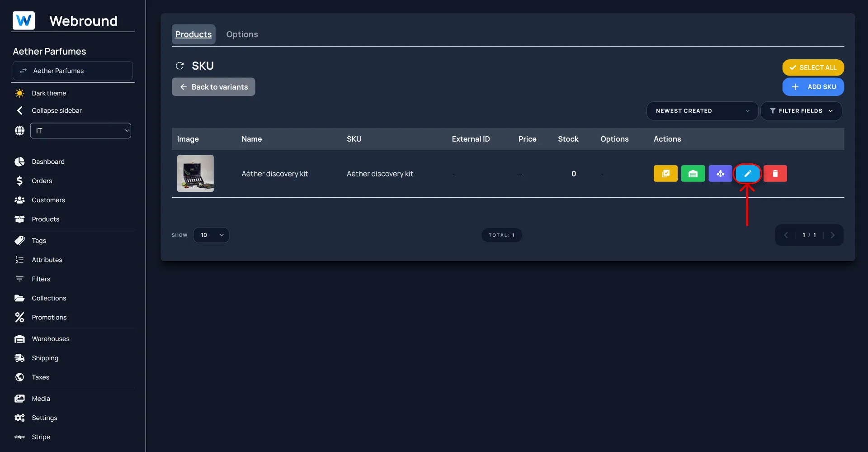Expand the Filter Fields dropdown
Screen dimensions: 868x452
tap(801, 111)
